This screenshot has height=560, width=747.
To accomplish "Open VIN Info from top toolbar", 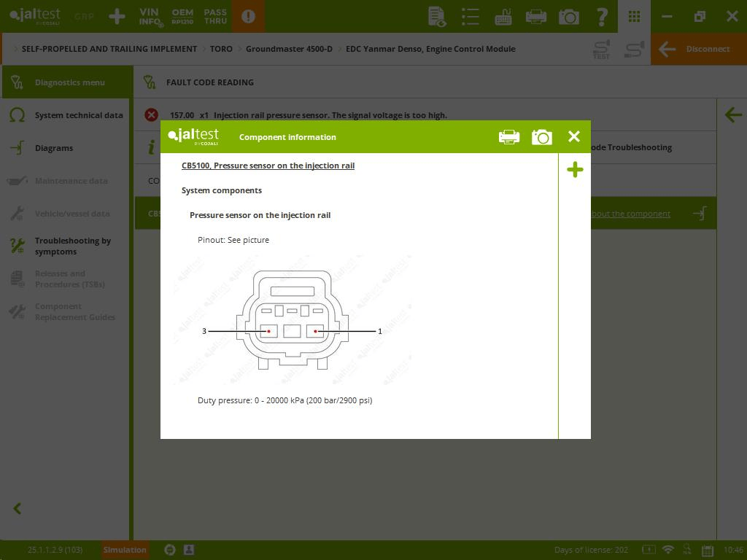I will pos(150,16).
